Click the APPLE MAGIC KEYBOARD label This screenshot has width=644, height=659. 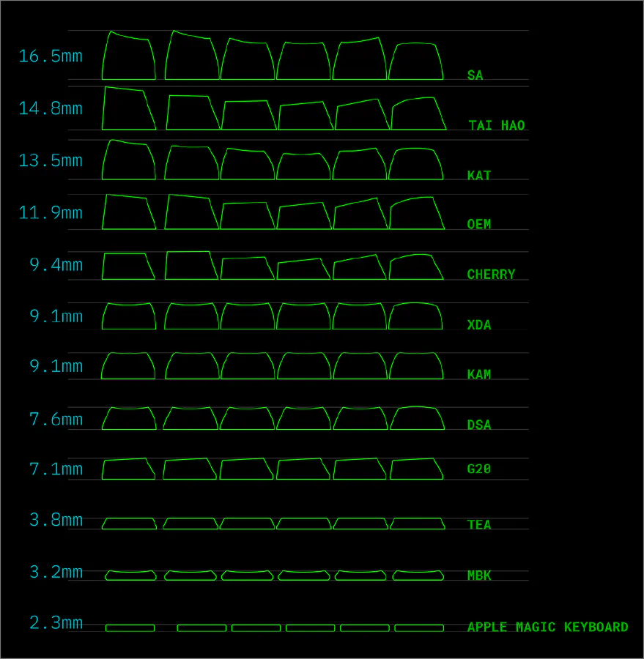[548, 627]
